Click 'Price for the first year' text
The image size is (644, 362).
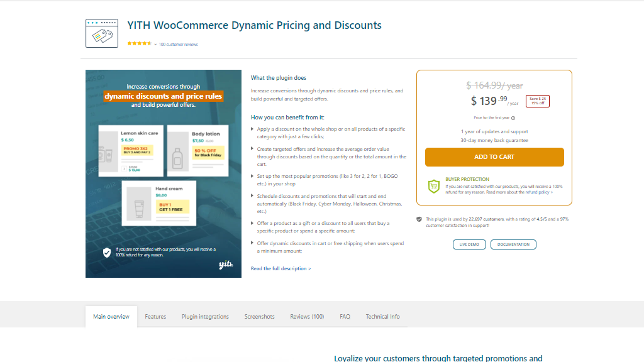(491, 118)
